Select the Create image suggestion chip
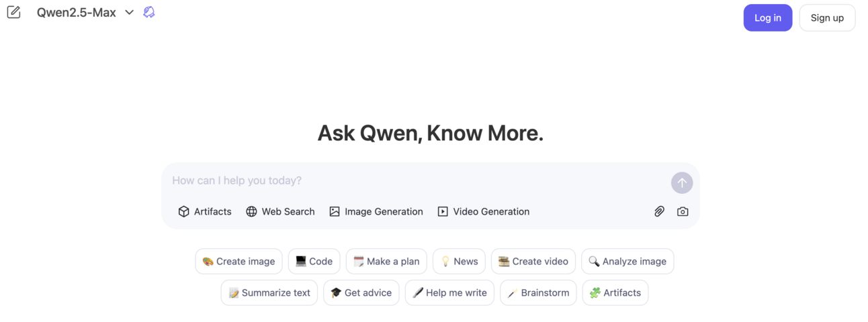This screenshot has width=868, height=322. 239,262
